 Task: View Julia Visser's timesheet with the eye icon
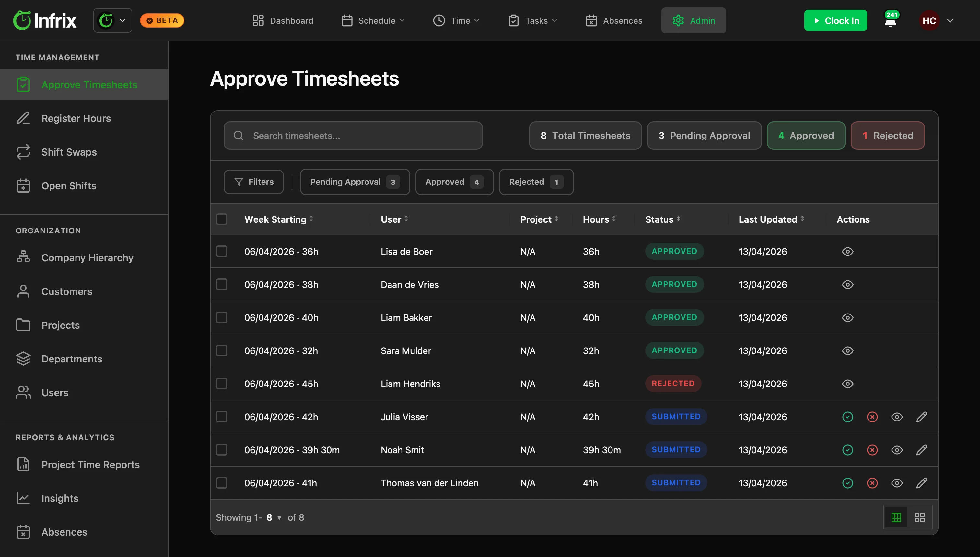897,417
